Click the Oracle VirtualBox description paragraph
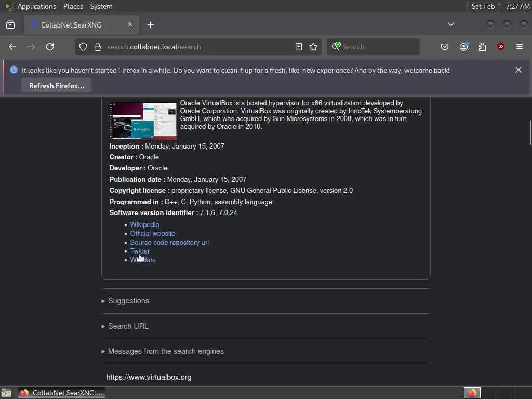Image resolution: width=532 pixels, height=399 pixels. pos(301,115)
